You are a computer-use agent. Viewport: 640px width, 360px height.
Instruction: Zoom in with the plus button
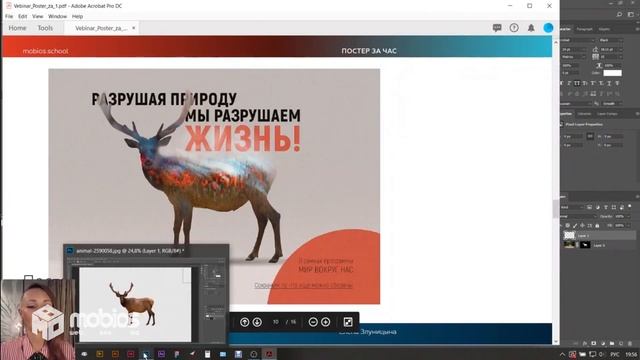coord(326,322)
